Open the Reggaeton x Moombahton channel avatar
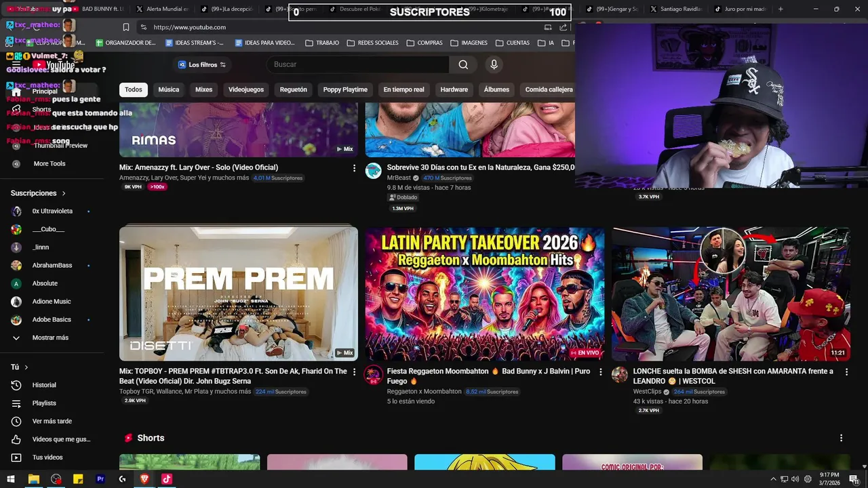868x488 pixels. [x=374, y=375]
